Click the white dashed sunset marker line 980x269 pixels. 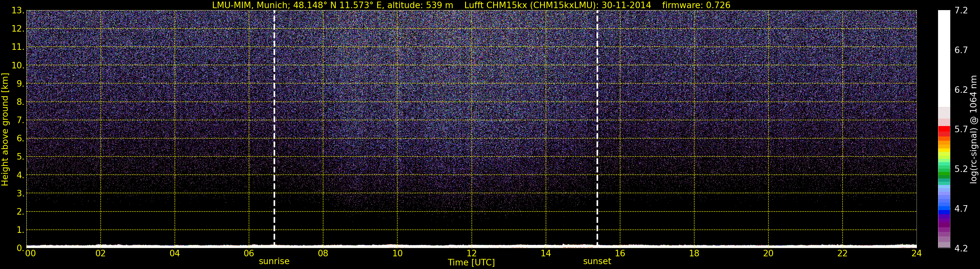[597, 129]
